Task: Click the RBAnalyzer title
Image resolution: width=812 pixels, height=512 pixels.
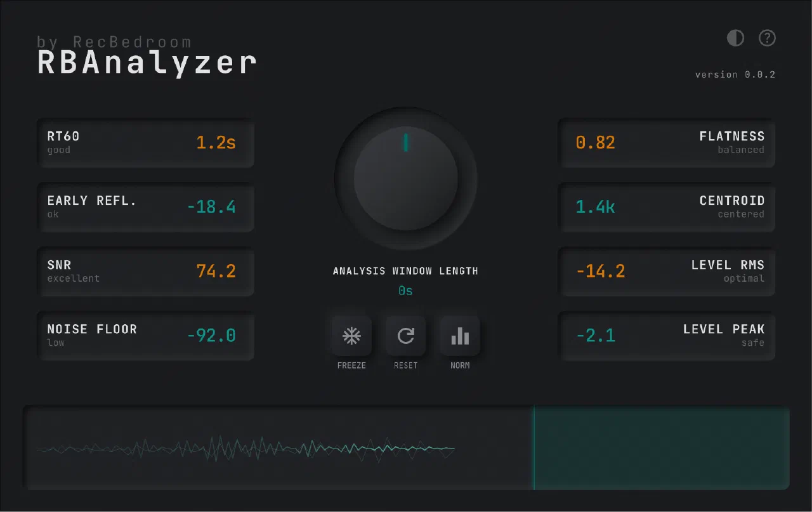Action: (147, 63)
